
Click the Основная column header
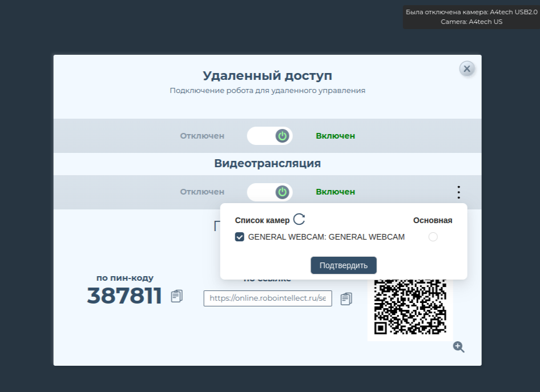(433, 220)
